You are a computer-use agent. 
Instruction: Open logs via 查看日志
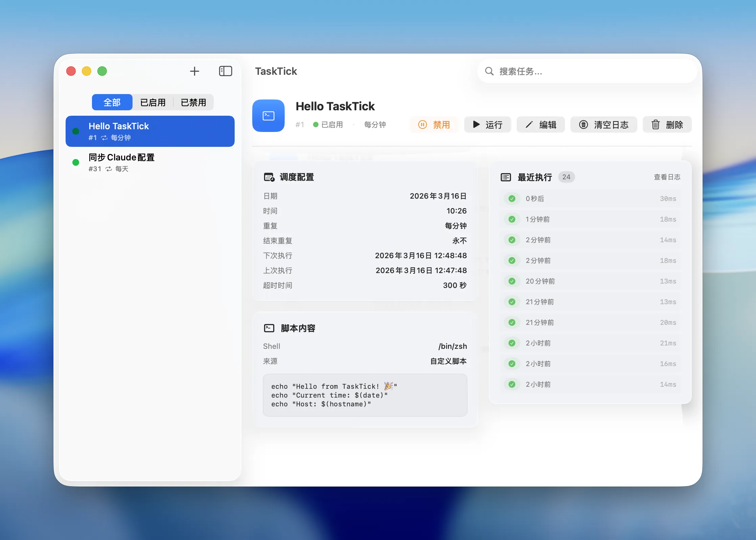[667, 177]
